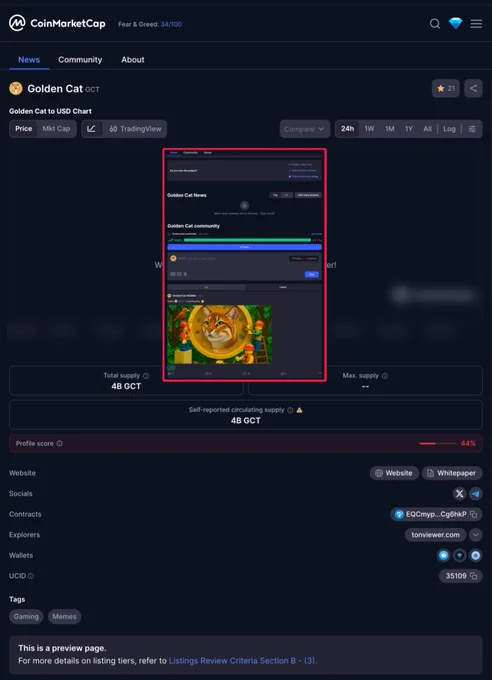The height and width of the screenshot is (680, 492).
Task: Click the CoinMarketCap logo
Action: pos(57,23)
